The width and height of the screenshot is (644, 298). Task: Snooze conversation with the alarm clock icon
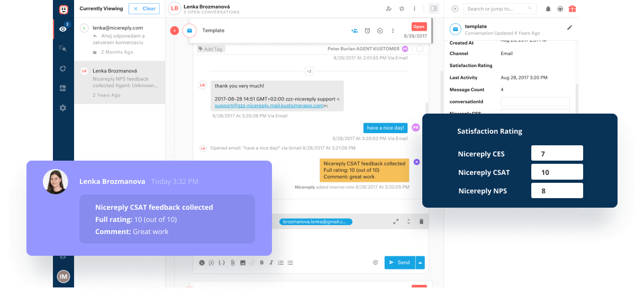coord(367,31)
